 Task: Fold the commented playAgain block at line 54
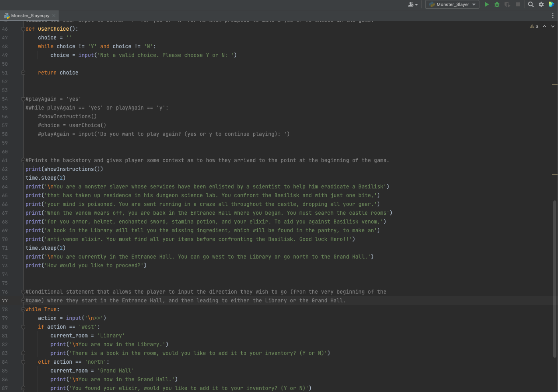tap(23, 99)
